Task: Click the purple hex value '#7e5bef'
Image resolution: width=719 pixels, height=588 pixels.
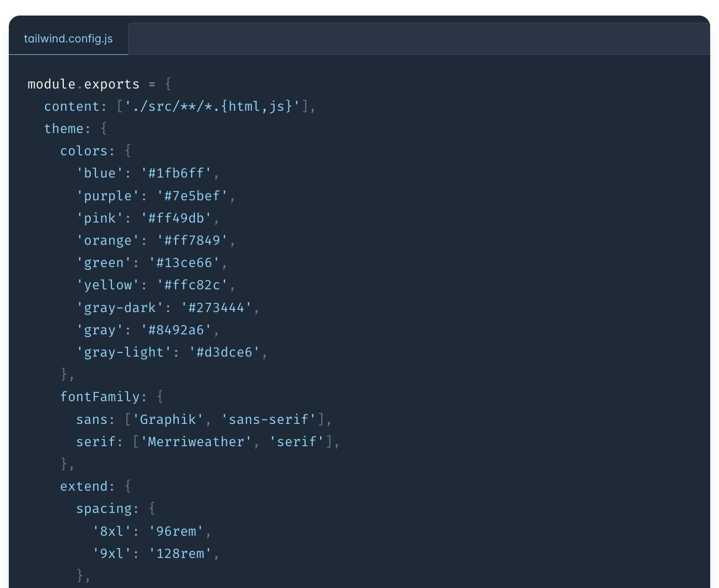Action: pyautogui.click(x=192, y=196)
